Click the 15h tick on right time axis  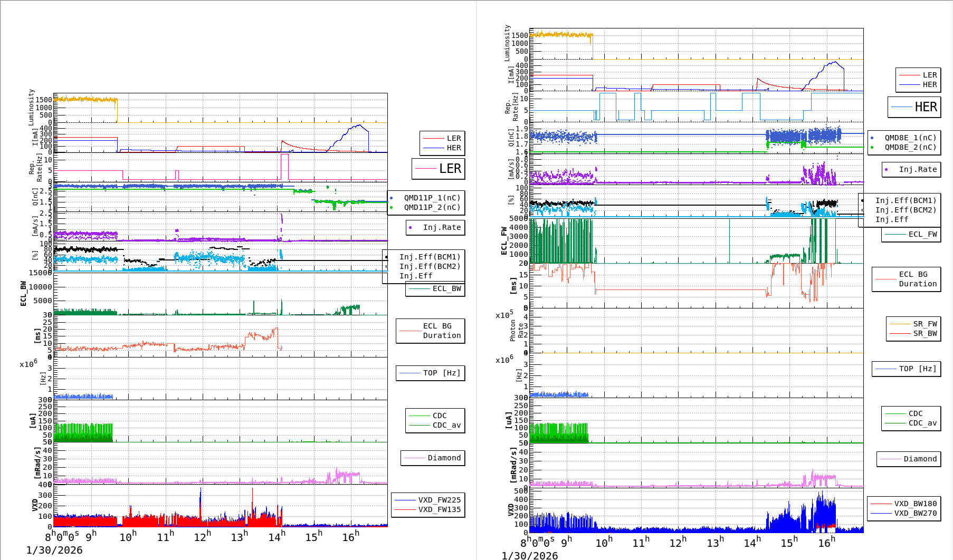tap(790, 543)
